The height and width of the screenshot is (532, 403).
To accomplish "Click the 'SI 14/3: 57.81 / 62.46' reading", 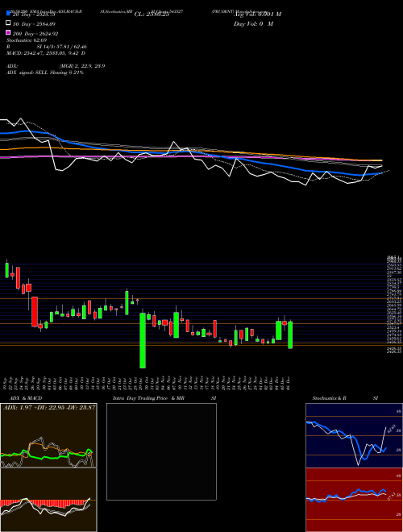I will point(62,47).
